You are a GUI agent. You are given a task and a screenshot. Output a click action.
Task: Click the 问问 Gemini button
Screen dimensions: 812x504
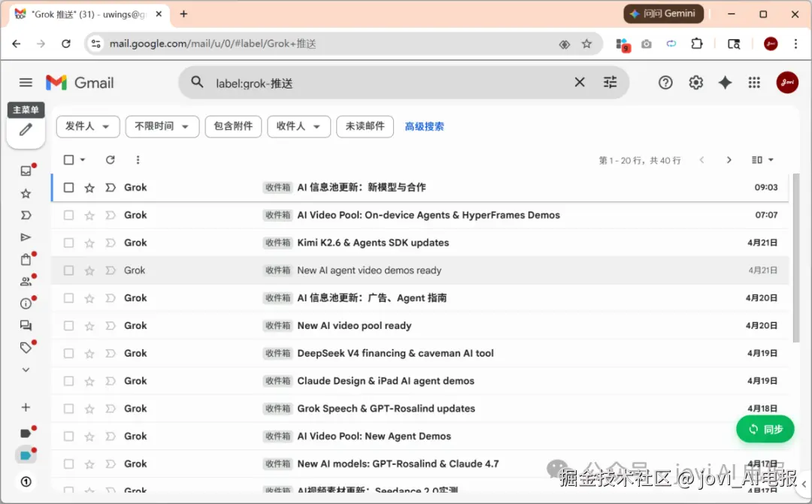click(x=663, y=14)
